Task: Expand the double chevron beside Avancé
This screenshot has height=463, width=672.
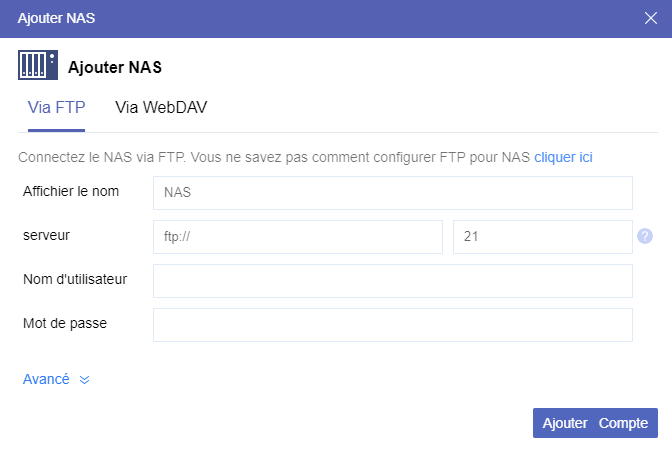Action: tap(84, 380)
